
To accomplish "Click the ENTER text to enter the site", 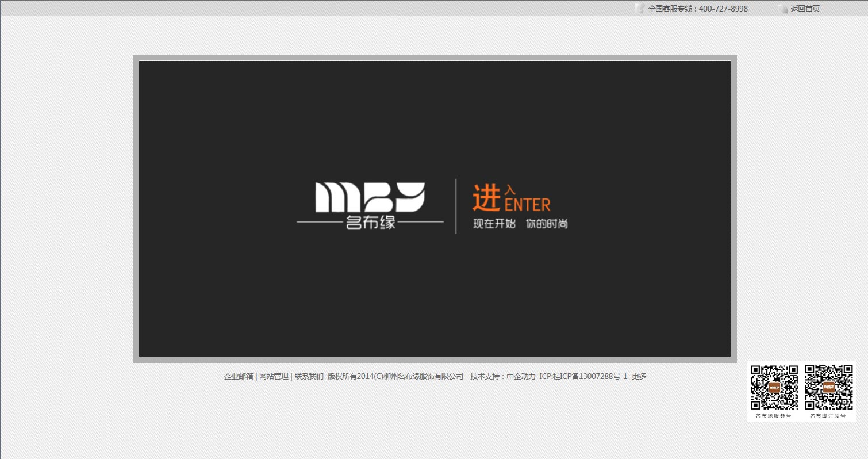I will pyautogui.click(x=528, y=203).
